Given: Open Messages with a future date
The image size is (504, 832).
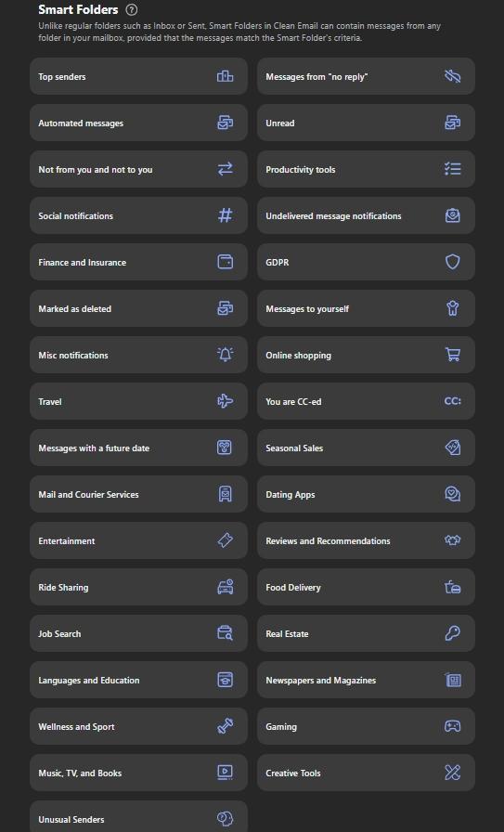Looking at the screenshot, I should [138, 448].
